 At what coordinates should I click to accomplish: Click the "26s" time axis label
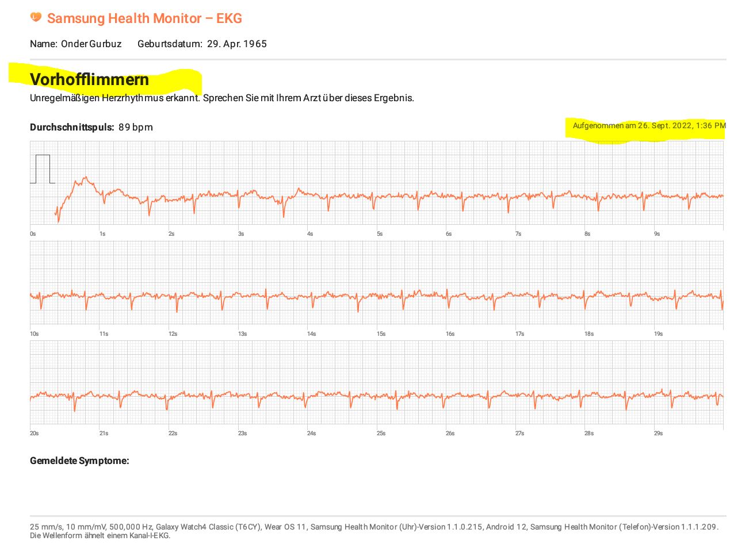pyautogui.click(x=450, y=433)
